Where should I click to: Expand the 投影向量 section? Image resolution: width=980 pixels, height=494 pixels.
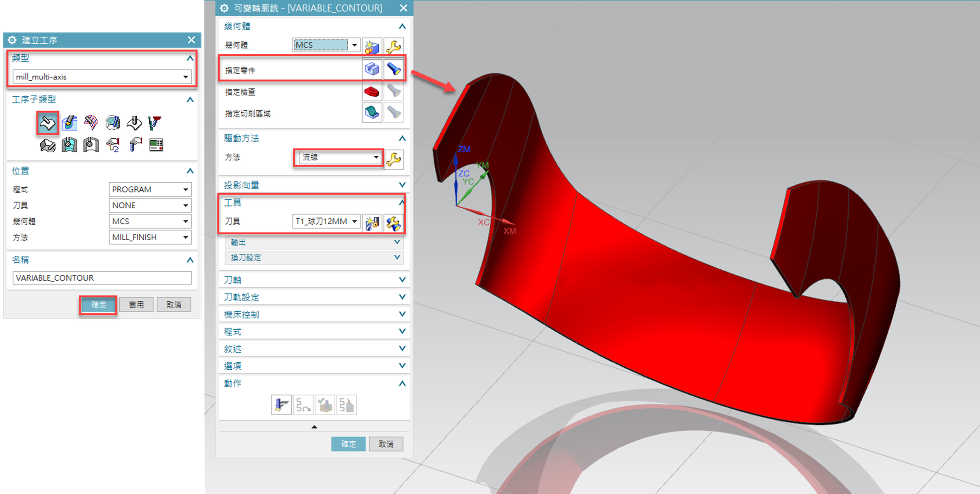[x=402, y=185]
